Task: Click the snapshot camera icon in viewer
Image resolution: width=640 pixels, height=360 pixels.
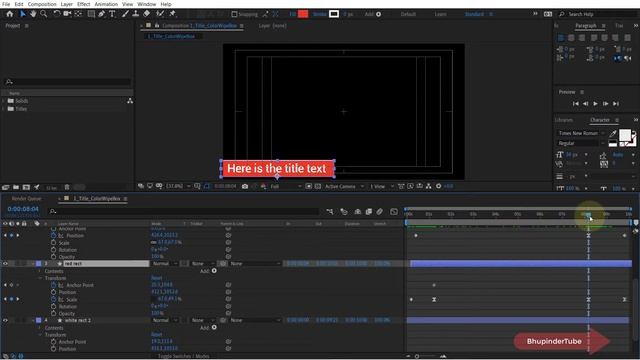Action: coord(245,186)
